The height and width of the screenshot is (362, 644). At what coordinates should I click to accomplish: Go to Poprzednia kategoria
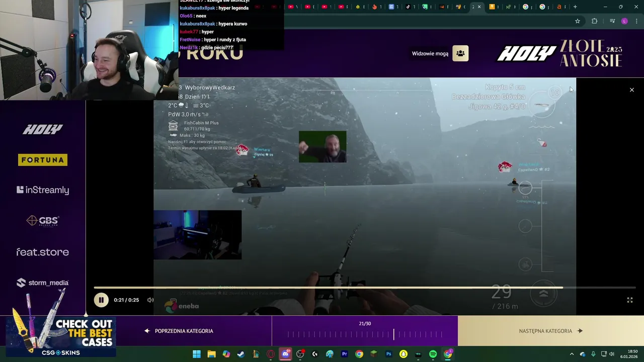pos(179,331)
